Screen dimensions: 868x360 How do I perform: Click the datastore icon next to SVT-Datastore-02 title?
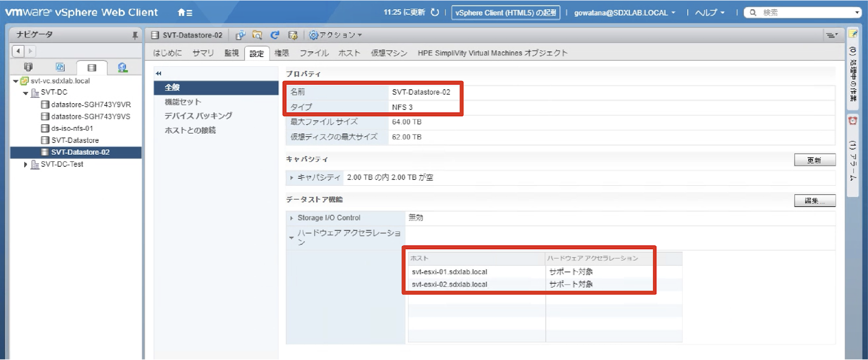point(155,35)
